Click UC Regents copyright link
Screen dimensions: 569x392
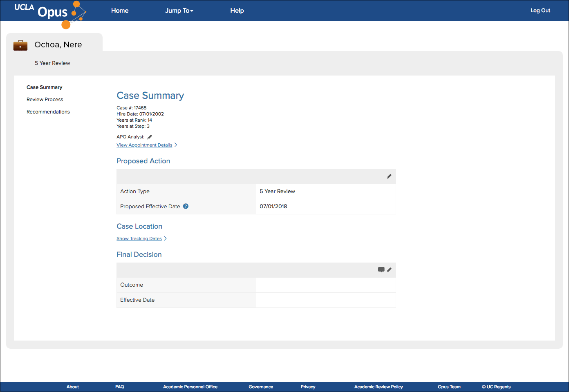496,387
